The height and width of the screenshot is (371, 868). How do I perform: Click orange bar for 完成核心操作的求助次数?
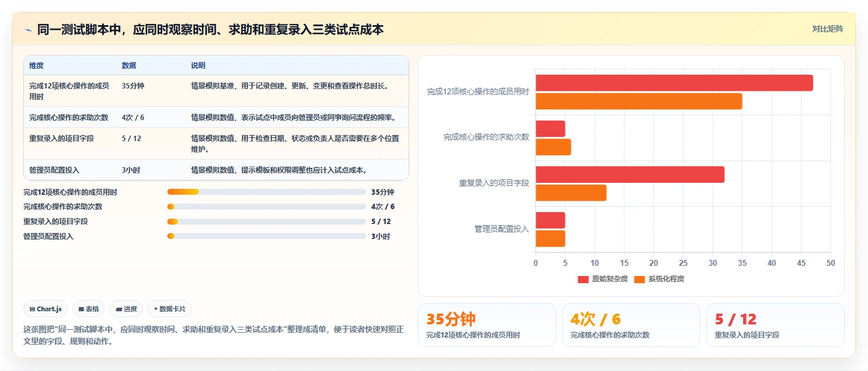pyautogui.click(x=553, y=147)
